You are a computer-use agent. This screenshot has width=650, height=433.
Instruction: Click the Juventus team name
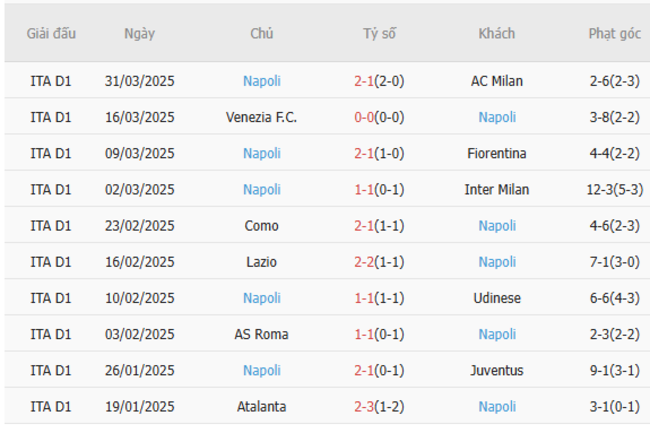coord(497,370)
